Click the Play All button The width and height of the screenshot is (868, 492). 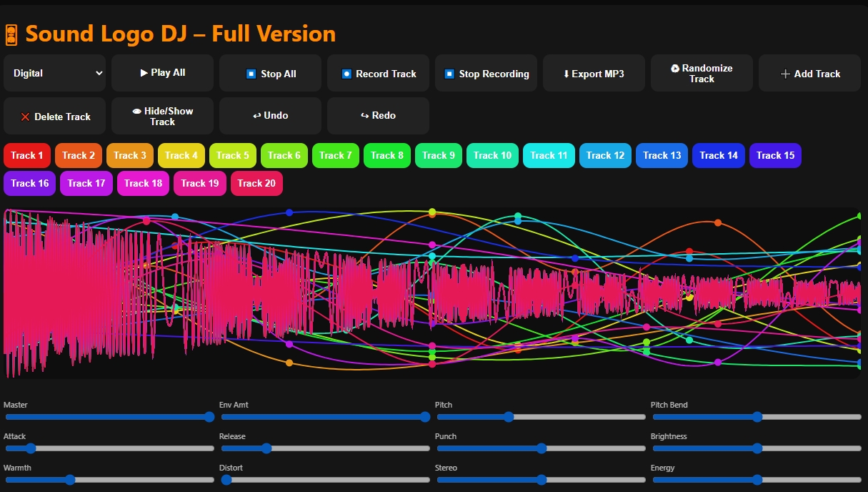(162, 73)
